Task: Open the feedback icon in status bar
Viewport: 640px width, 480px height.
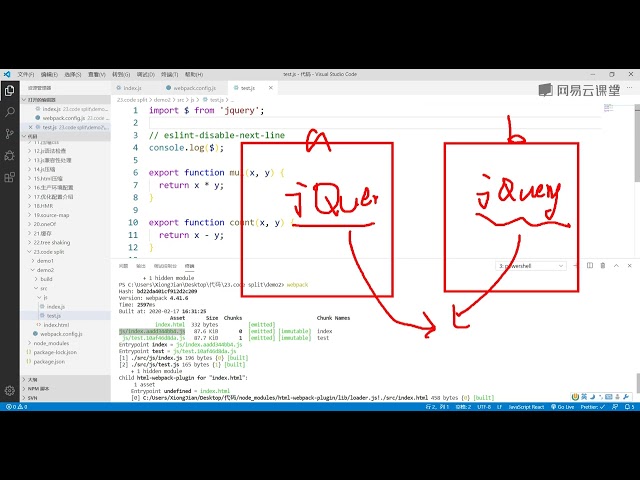Action: pyautogui.click(x=615, y=407)
